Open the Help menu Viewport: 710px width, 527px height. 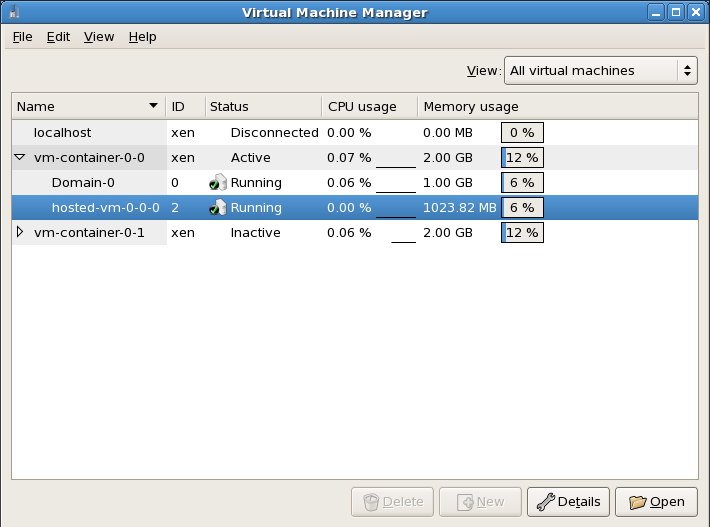143,37
